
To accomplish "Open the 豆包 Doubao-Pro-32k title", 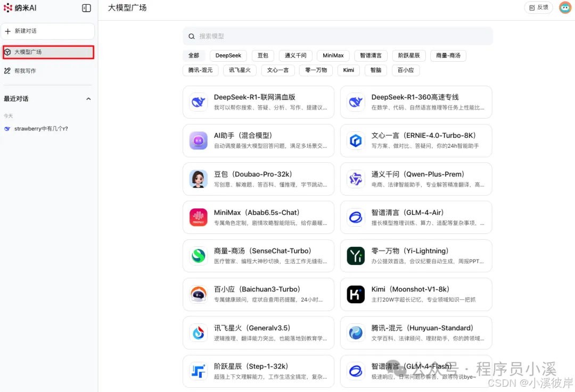I will tap(254, 174).
